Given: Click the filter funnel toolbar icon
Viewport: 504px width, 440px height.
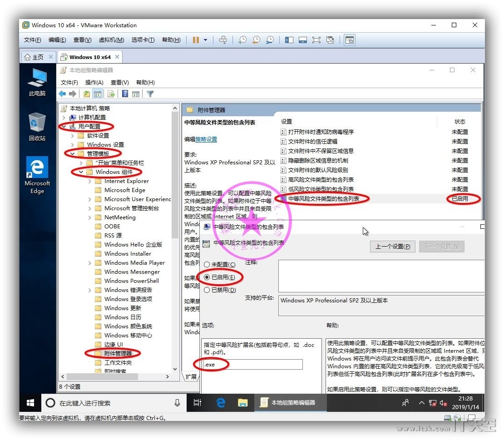Looking at the screenshot, I should point(150,94).
